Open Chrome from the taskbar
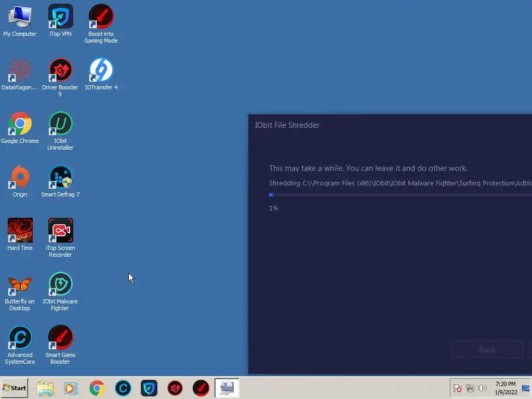 pos(97,388)
